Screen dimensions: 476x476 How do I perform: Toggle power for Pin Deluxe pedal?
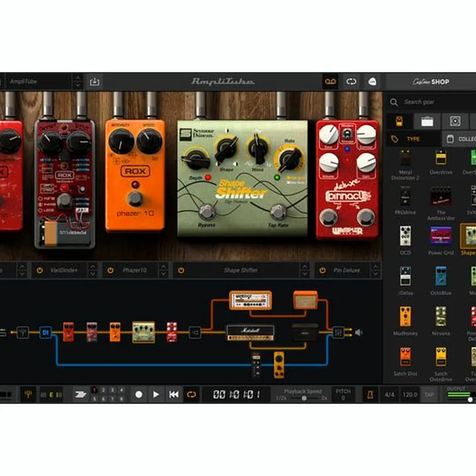click(x=323, y=270)
